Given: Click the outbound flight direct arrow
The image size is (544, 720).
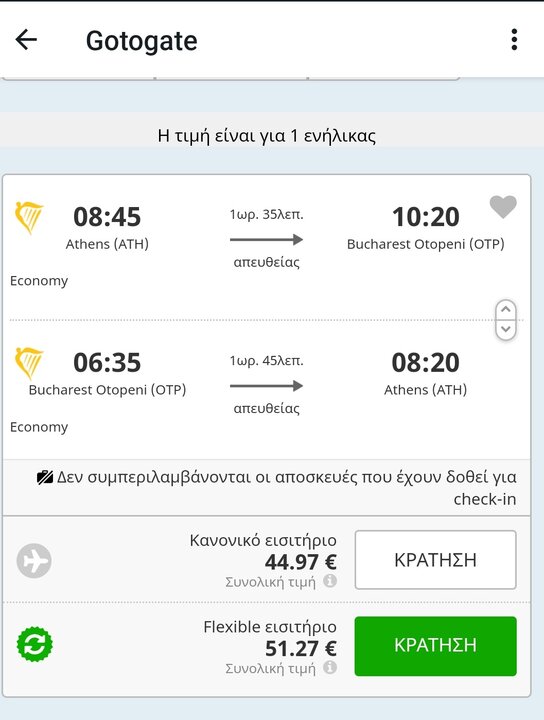Looking at the screenshot, I should (x=266, y=239).
